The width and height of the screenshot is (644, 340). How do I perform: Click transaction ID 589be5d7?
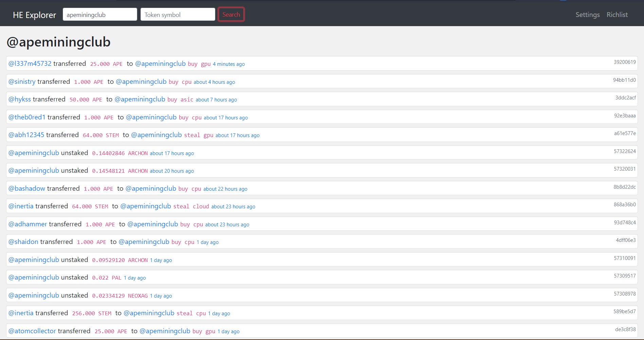[625, 311]
